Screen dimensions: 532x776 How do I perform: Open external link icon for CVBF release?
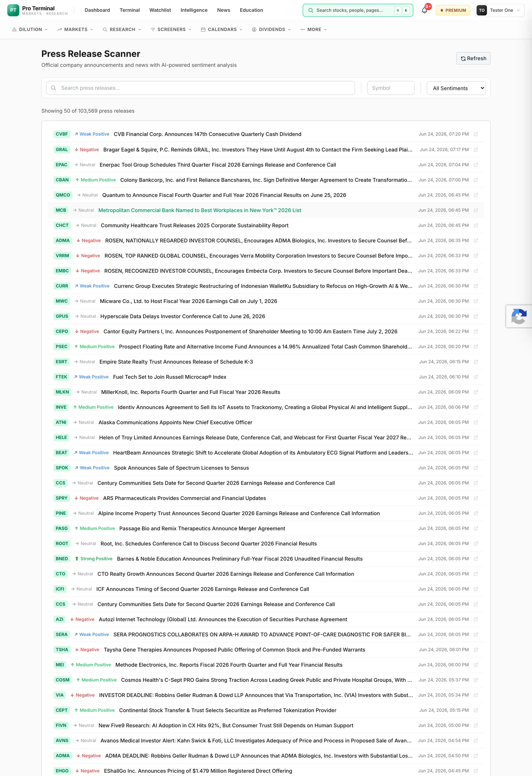click(x=475, y=134)
